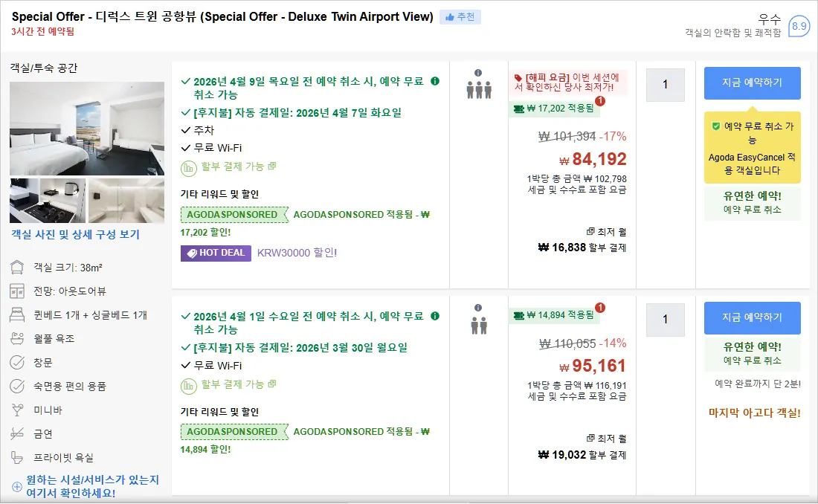Viewport: 818px width, 504px height.
Task: Open 원하는 시설/서비스가 있는지 여기서 확인하세요 link
Action: [x=92, y=486]
